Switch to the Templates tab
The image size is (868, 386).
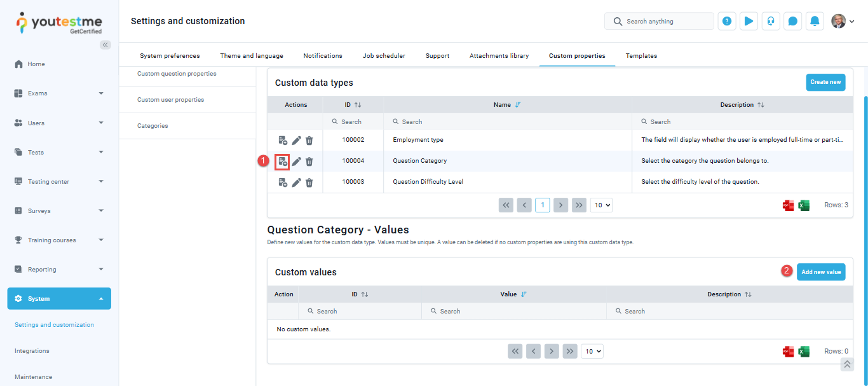point(641,56)
